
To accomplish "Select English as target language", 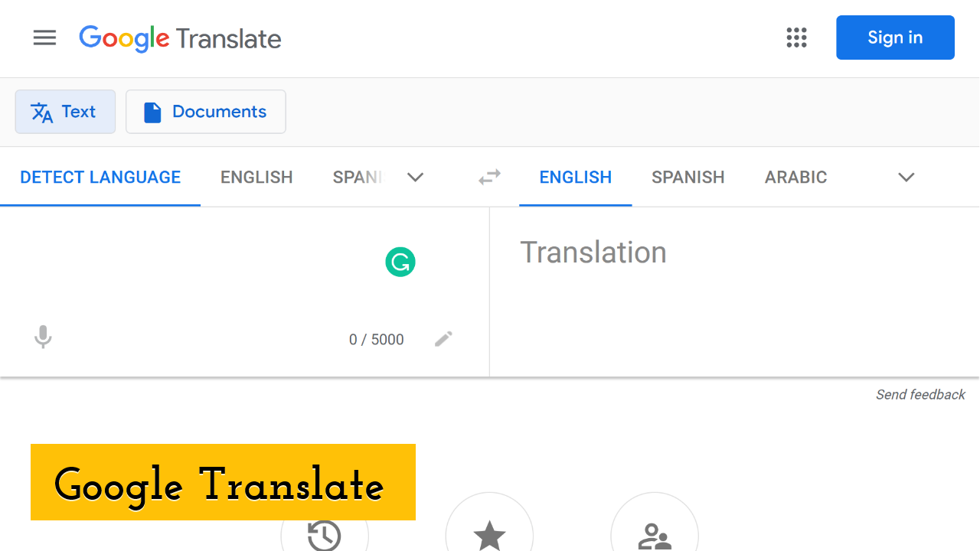I will click(576, 178).
